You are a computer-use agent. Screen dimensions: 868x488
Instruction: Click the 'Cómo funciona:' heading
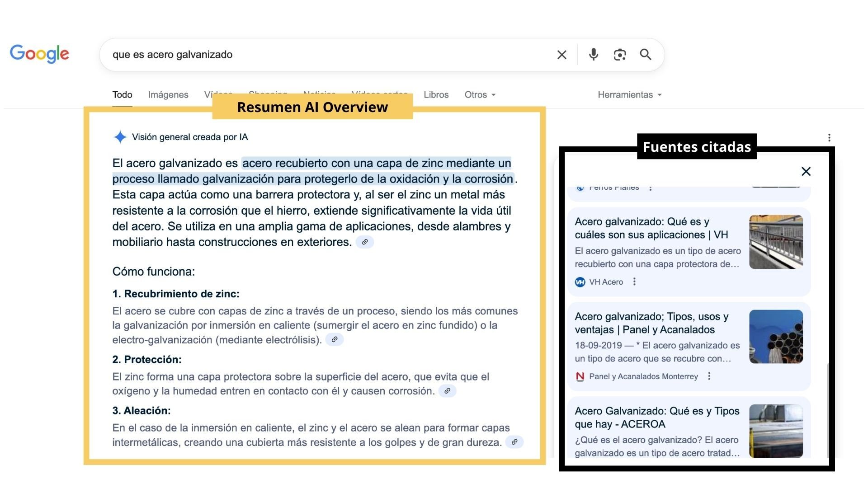point(154,272)
